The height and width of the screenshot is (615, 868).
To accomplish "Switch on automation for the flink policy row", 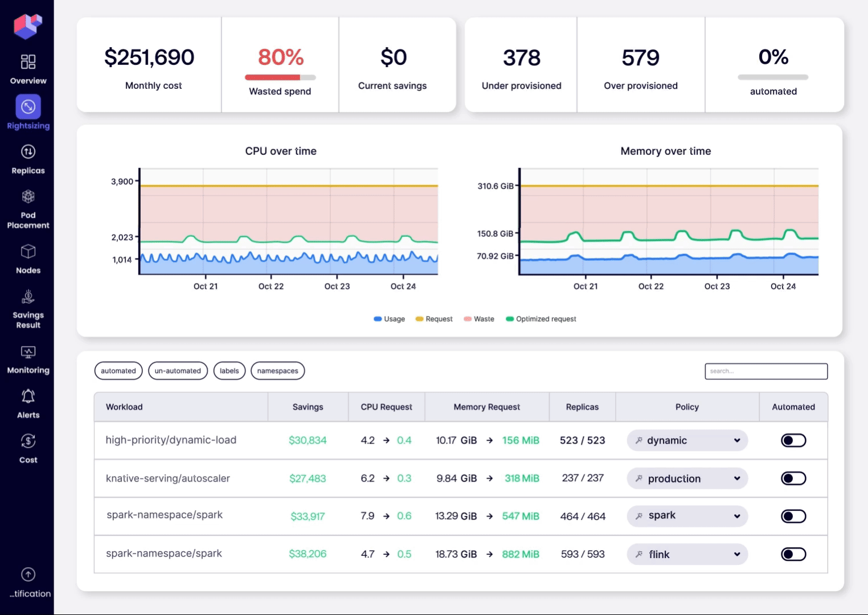I will coord(793,554).
